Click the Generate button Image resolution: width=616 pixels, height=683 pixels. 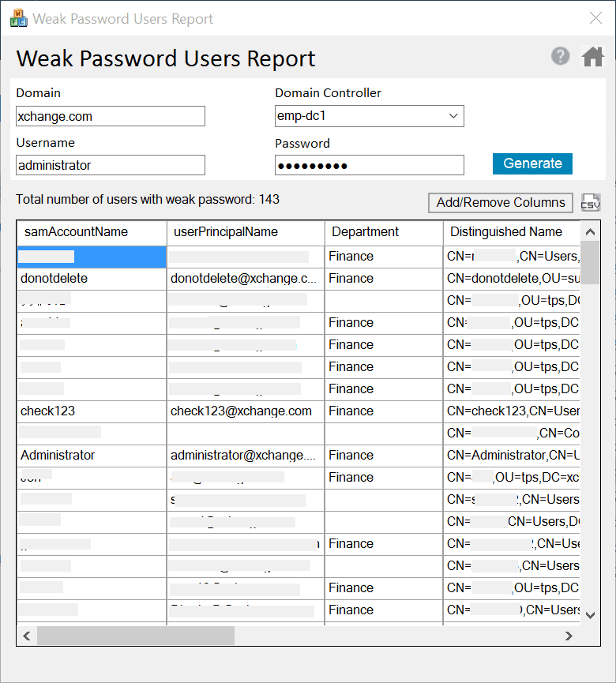[531, 164]
